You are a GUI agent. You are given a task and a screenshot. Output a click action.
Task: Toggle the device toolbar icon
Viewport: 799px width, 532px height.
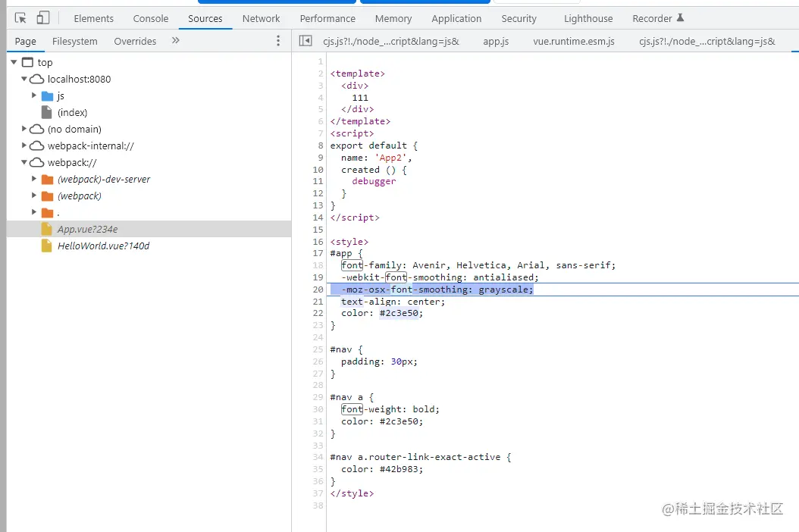click(x=42, y=18)
